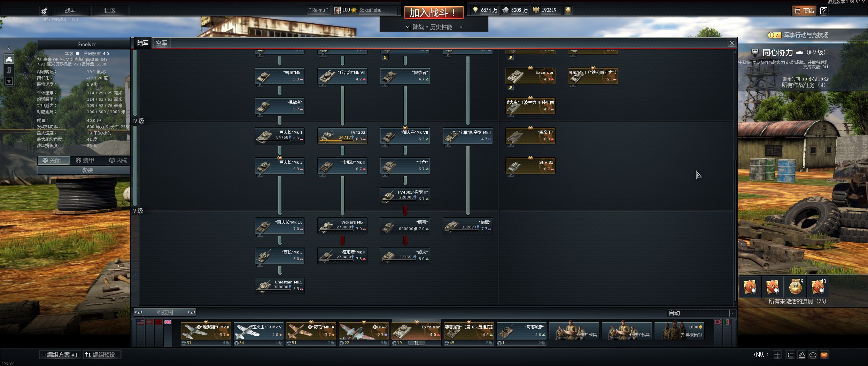Select the USSR red flag nation

click(159, 322)
